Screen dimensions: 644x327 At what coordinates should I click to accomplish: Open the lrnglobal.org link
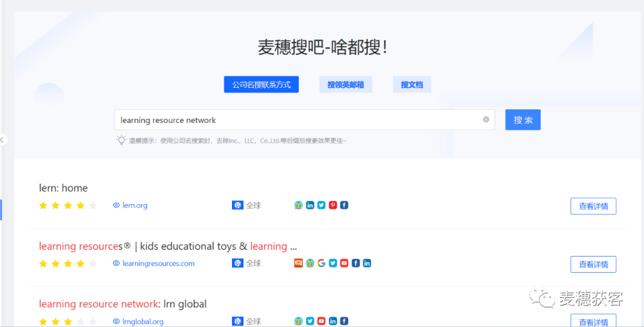pyautogui.click(x=143, y=321)
